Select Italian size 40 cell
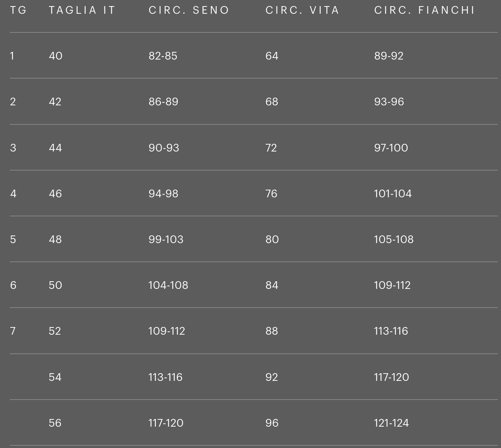501x448 pixels. (56, 56)
